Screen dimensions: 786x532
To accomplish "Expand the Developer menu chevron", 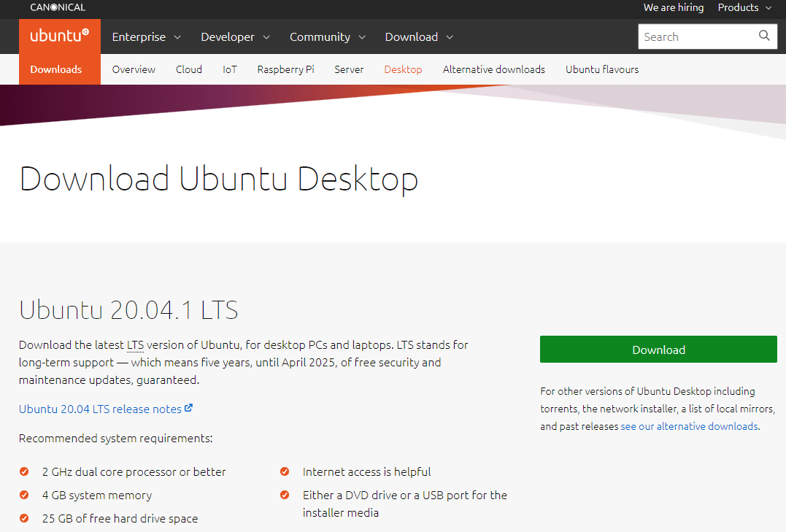I will click(266, 37).
